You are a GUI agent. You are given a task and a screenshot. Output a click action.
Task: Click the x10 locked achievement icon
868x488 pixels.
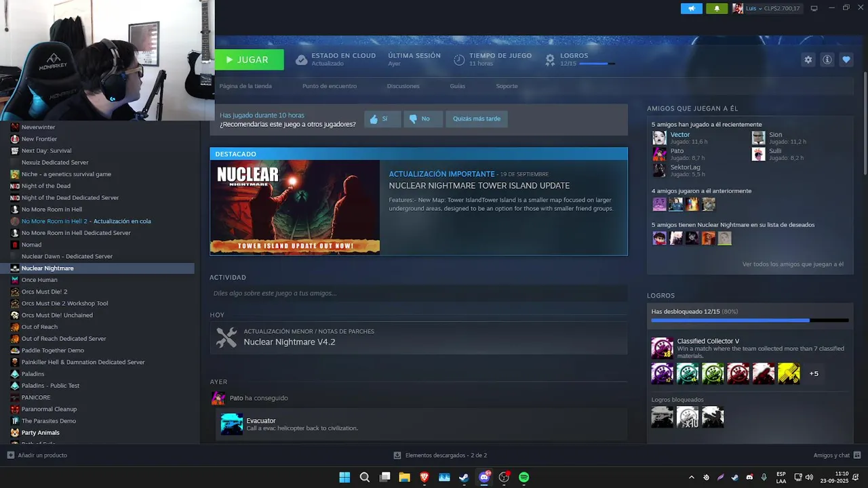point(688,417)
